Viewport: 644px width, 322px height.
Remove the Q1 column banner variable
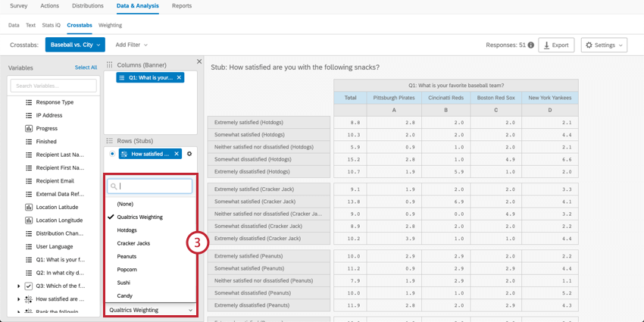tap(179, 77)
